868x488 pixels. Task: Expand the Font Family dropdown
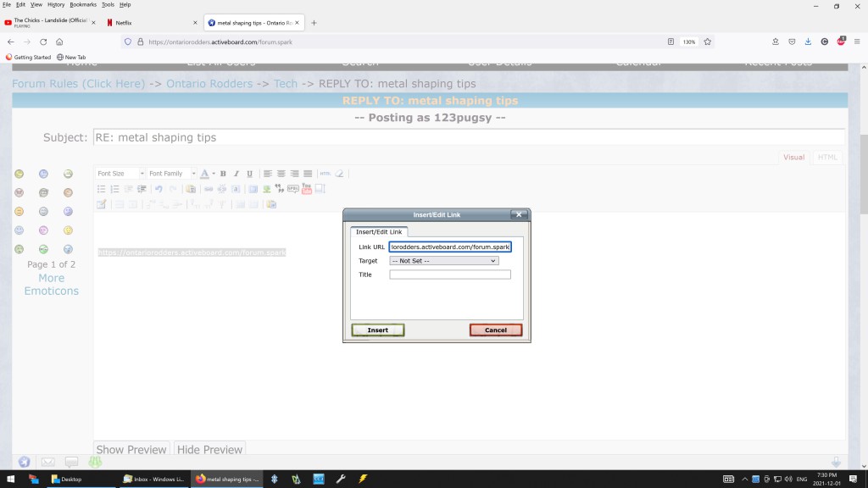tap(171, 174)
